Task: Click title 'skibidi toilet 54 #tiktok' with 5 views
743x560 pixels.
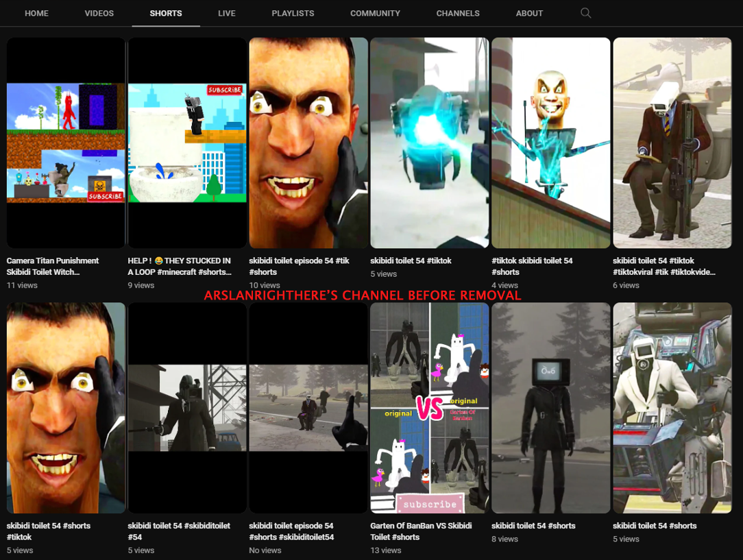Action: point(411,260)
